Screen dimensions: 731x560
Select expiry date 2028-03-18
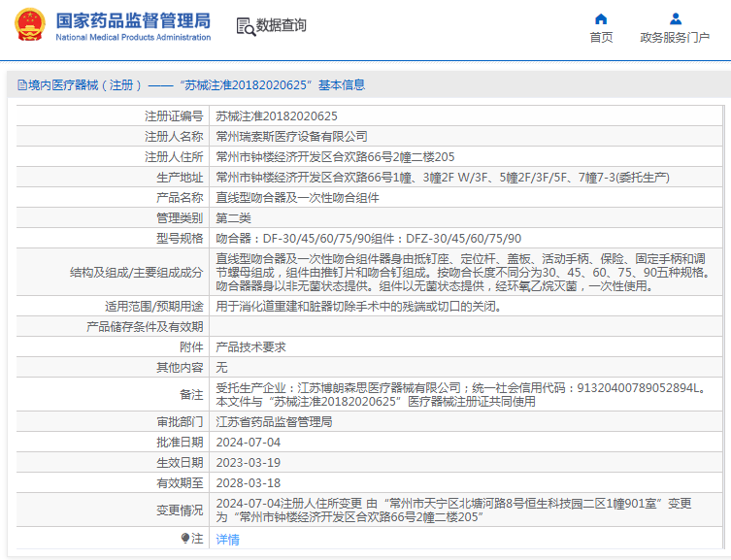click(248, 483)
